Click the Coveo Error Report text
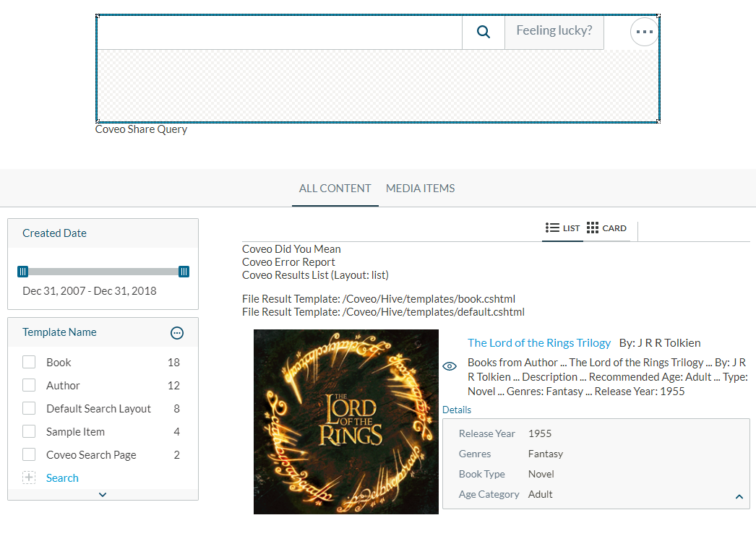Screen dimensions: 756x536 [288, 262]
